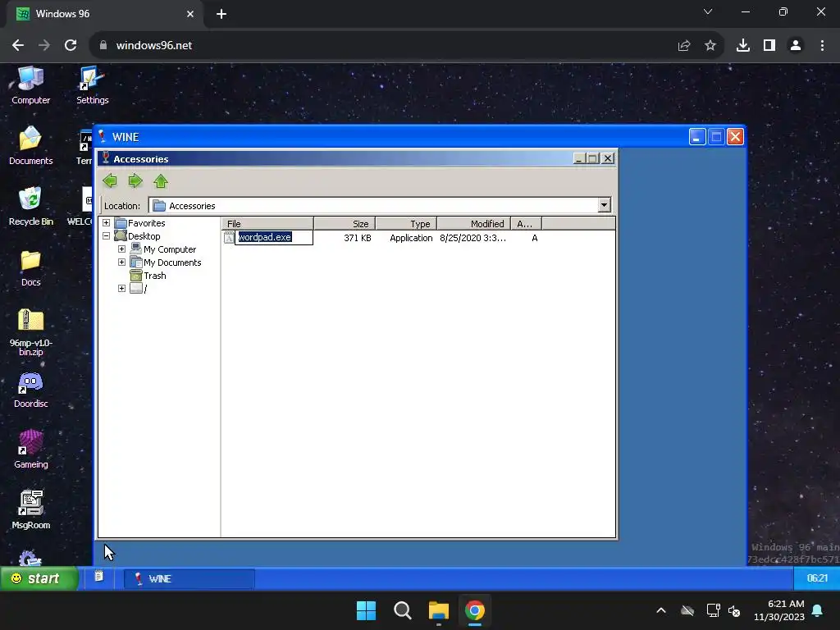Image resolution: width=840 pixels, height=630 pixels.
Task: Click the wordpad.exe rename text box
Action: click(274, 237)
